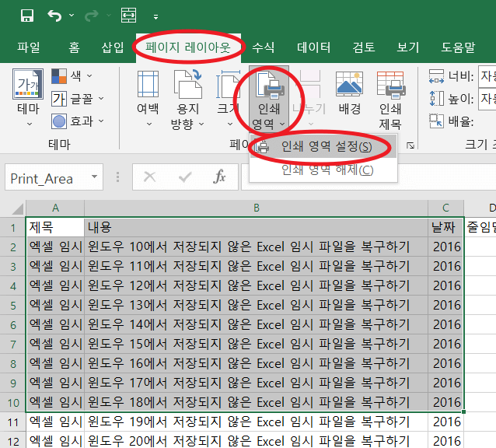Viewport: 496px width, 448px height.
Task: Select the 페이지 레이아웃 tab
Action: click(188, 47)
